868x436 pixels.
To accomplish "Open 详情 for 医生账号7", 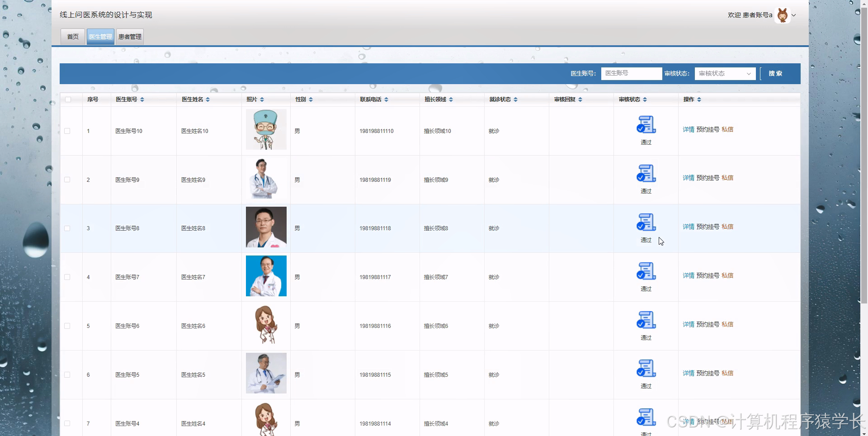I will click(689, 275).
